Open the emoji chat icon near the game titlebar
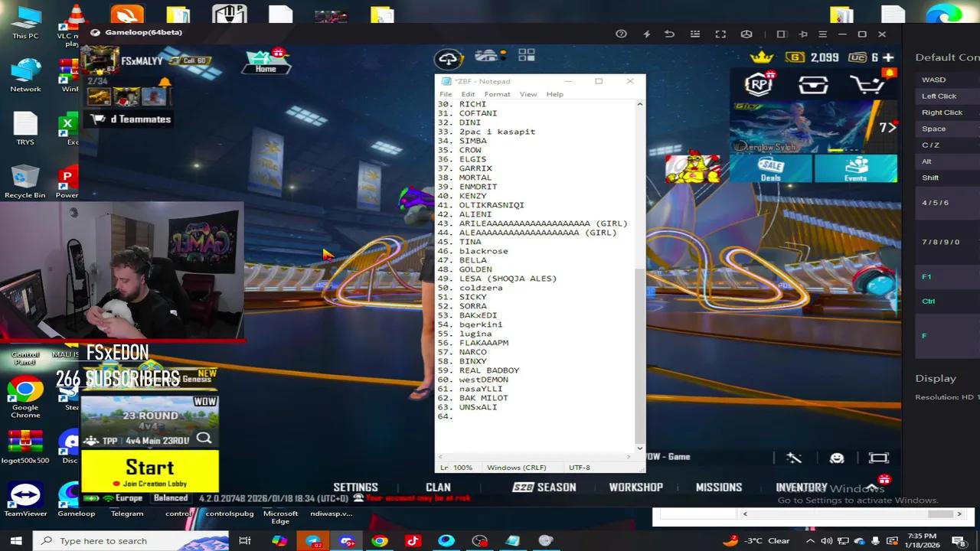Viewport: 980px width, 551px height. (x=837, y=457)
